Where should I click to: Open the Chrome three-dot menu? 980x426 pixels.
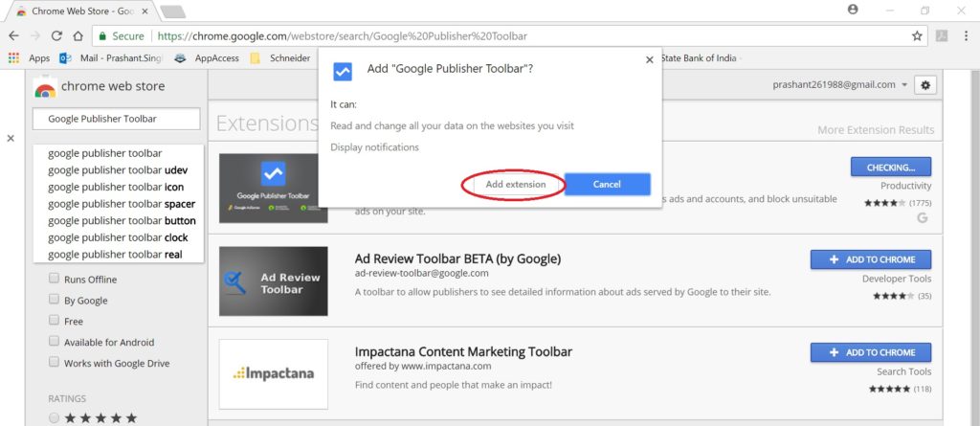click(x=966, y=36)
